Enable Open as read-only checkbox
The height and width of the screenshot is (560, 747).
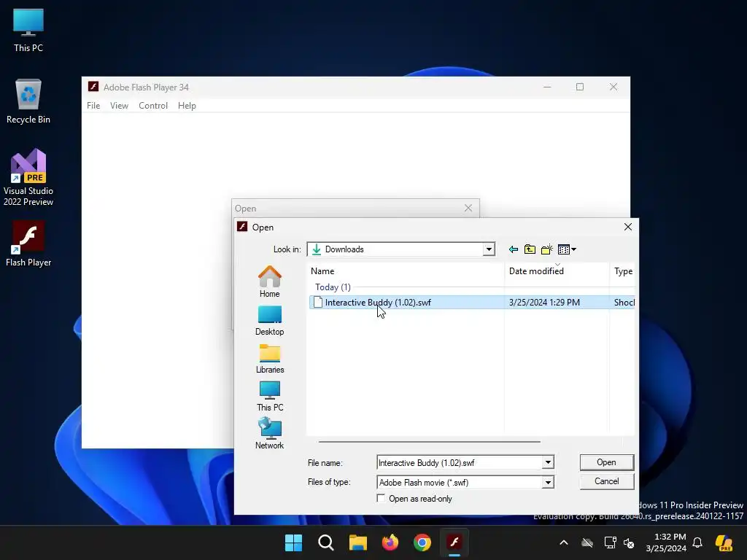point(381,498)
